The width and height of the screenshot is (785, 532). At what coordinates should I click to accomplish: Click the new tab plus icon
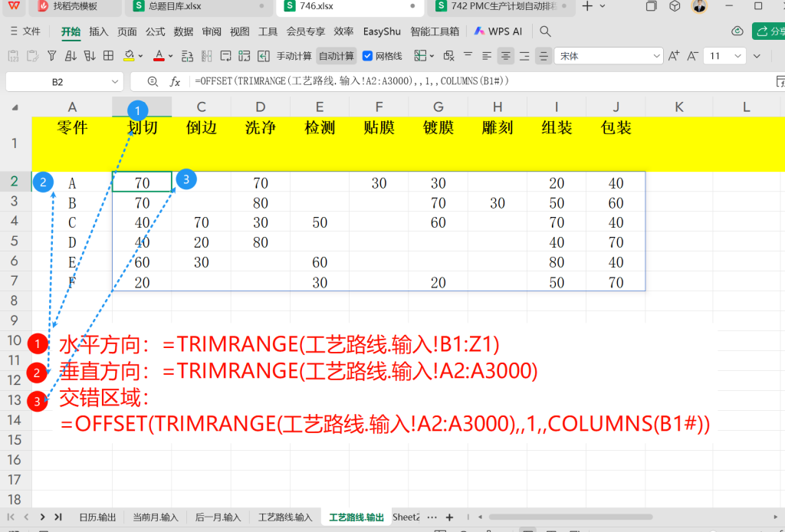point(587,6)
